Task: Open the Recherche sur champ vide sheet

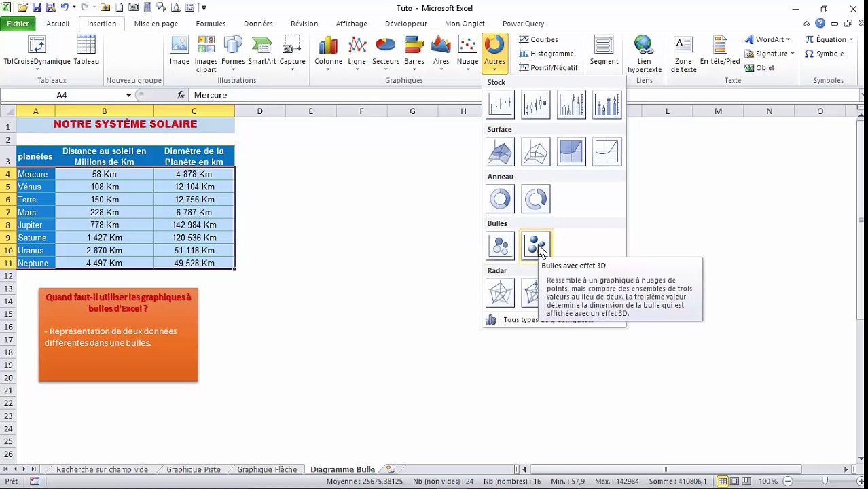Action: click(x=102, y=469)
